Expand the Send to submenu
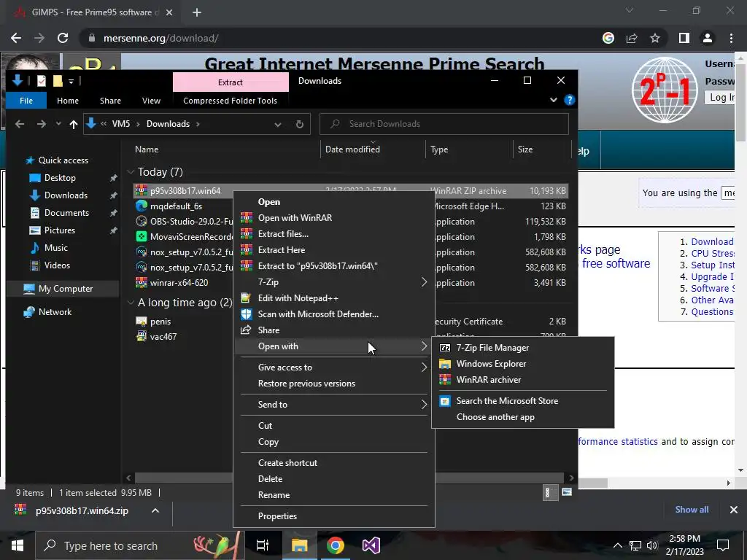747x560 pixels. (x=333, y=404)
